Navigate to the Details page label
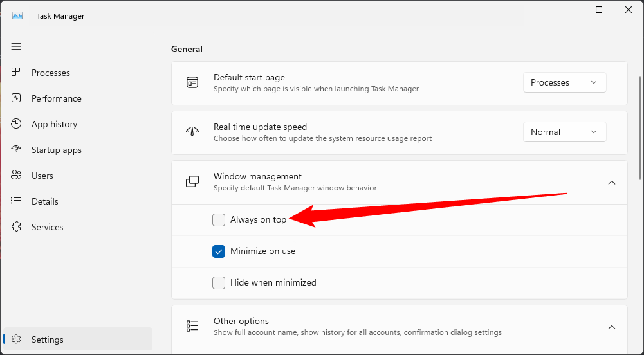The height and width of the screenshot is (355, 644). 45,201
